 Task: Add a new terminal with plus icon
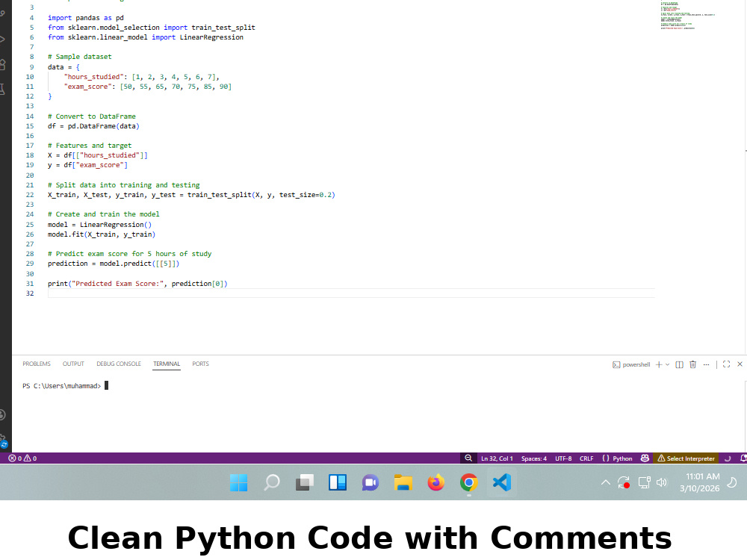[x=659, y=364]
